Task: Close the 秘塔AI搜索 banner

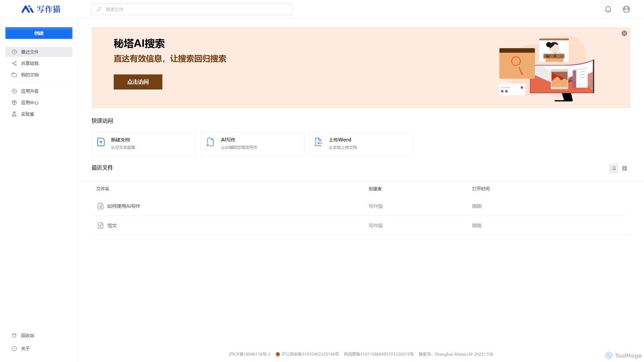Action: coord(624,33)
